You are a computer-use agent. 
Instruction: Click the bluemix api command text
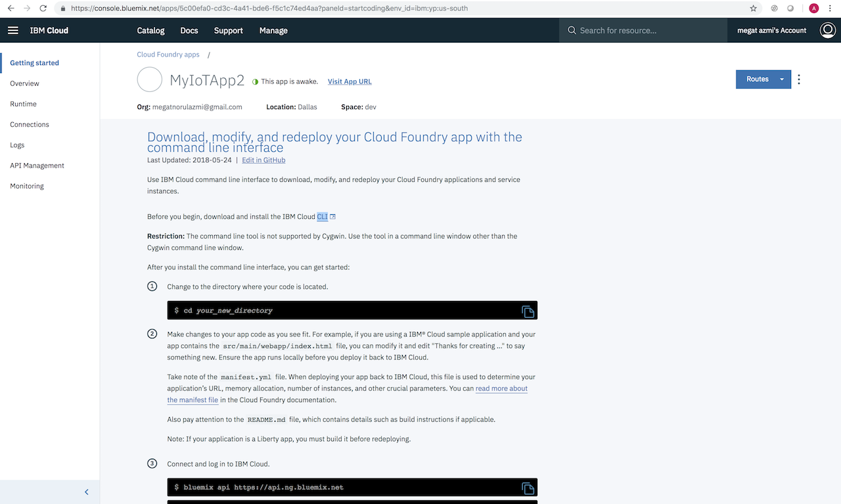[258, 488]
